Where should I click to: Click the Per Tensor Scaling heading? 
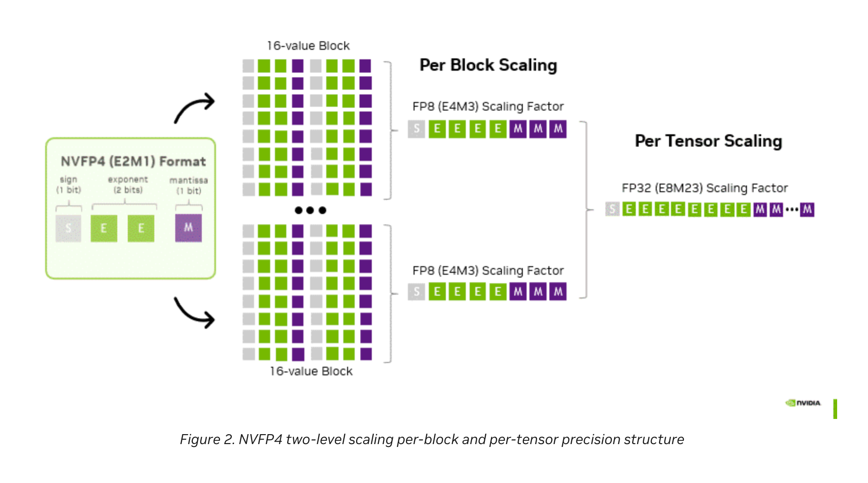point(708,141)
